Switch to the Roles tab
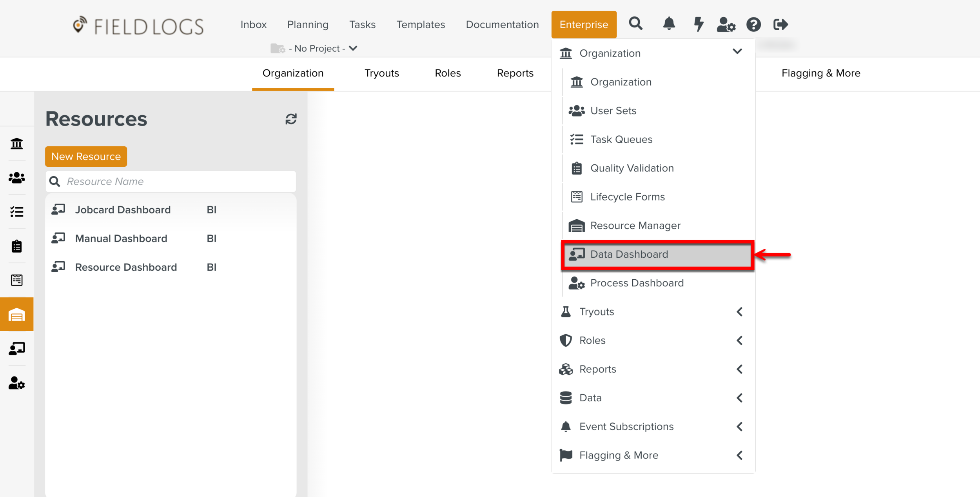 tap(448, 73)
